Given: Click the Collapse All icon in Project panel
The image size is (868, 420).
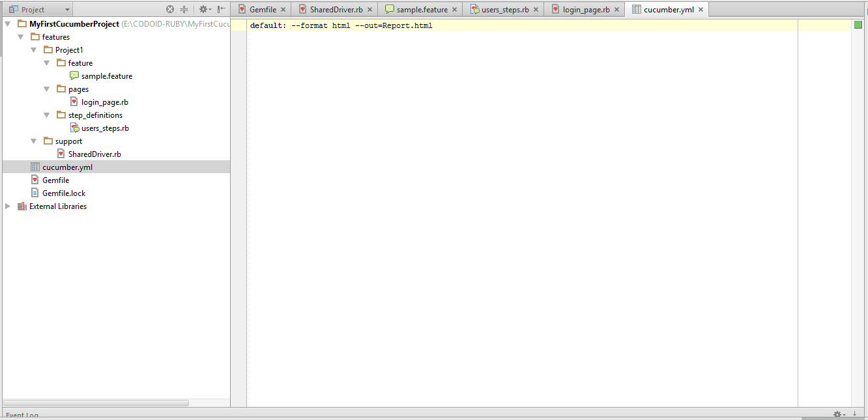Looking at the screenshot, I should [x=184, y=10].
